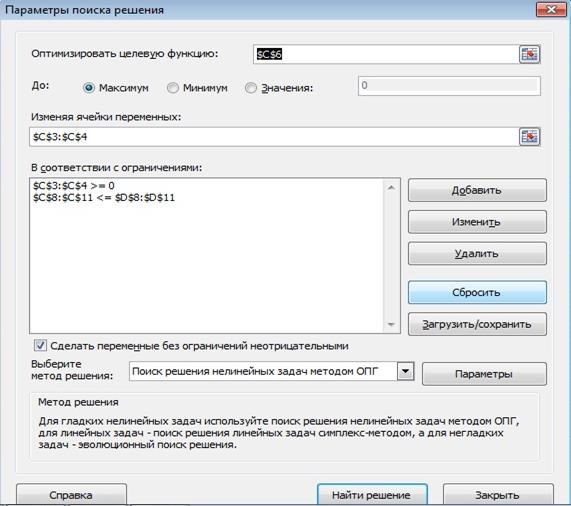
Task: Open solver Параметры options
Action: click(x=484, y=374)
